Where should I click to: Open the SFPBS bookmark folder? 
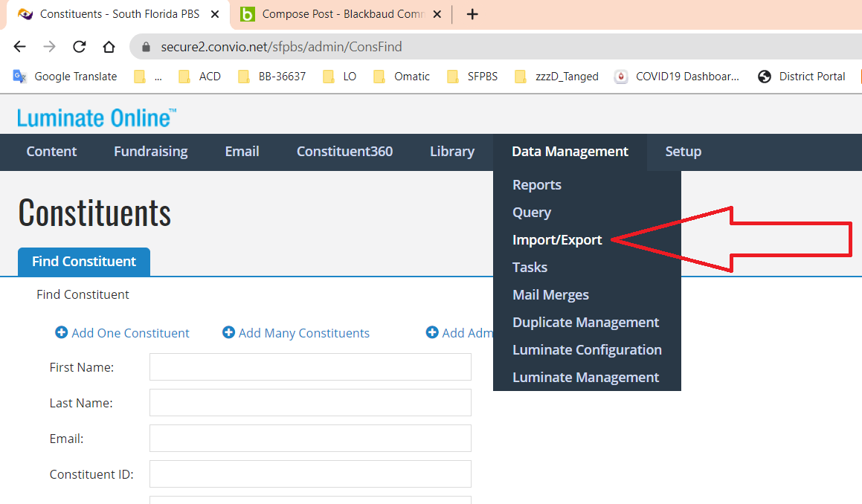click(x=472, y=77)
